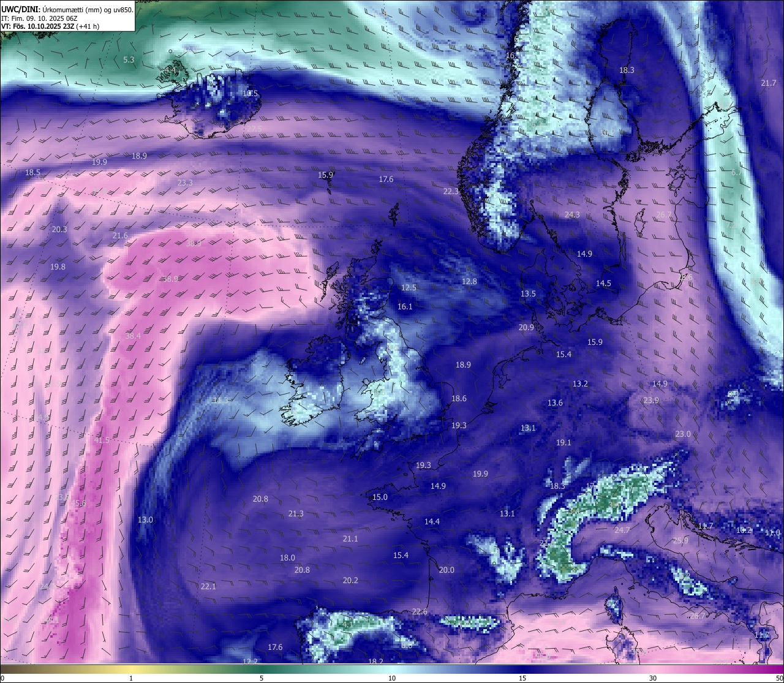Select the 5.3 value north of Iceland
The image size is (784, 683).
pyautogui.click(x=129, y=59)
